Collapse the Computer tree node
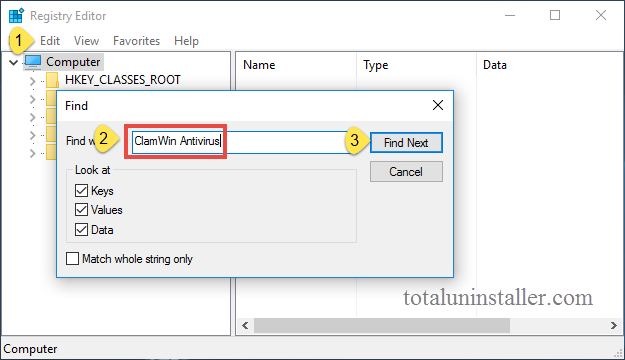Image resolution: width=625 pixels, height=360 pixels. click(x=14, y=62)
